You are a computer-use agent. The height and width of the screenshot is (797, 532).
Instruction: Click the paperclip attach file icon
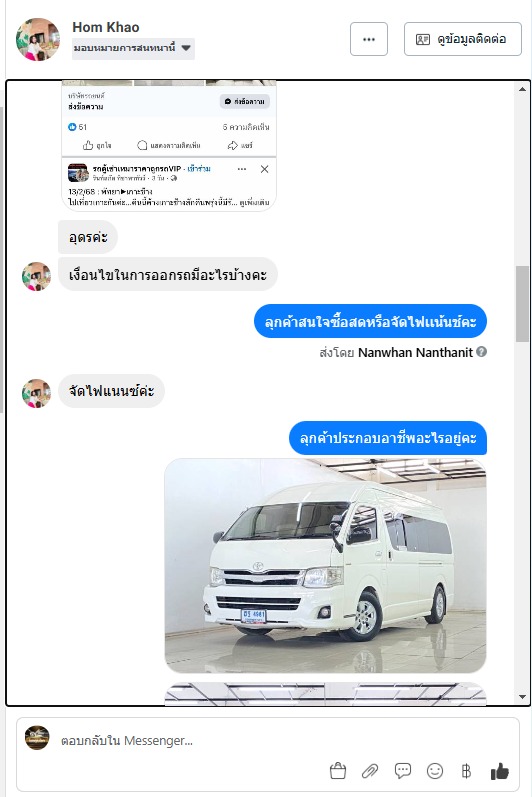370,771
